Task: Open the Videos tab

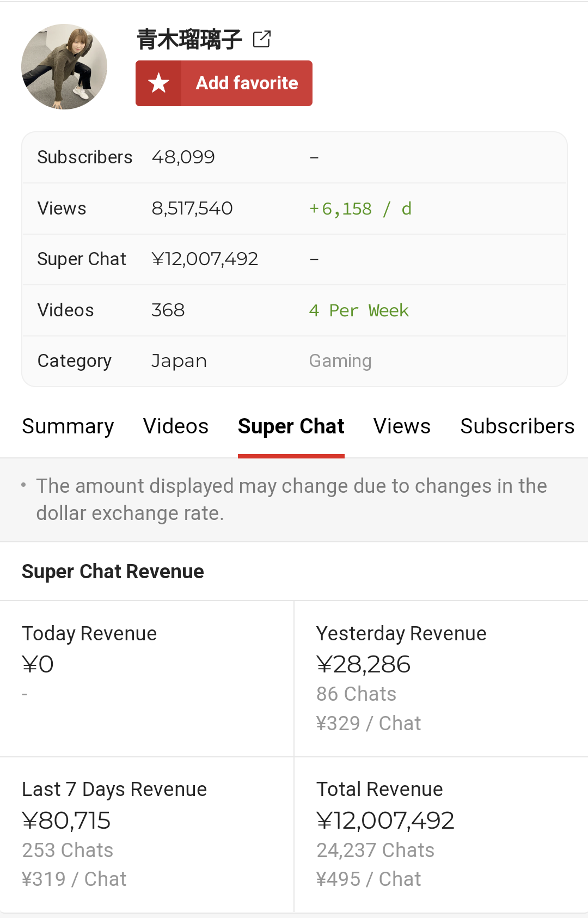Action: pos(176,426)
